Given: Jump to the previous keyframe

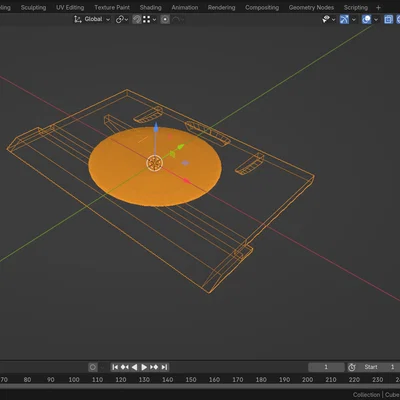Looking at the screenshot, I should (125, 367).
